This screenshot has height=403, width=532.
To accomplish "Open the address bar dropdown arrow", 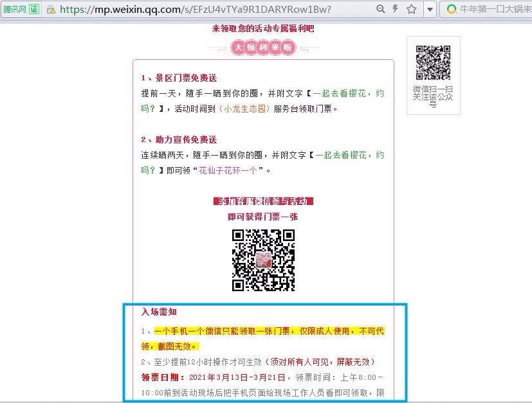I will (x=430, y=9).
